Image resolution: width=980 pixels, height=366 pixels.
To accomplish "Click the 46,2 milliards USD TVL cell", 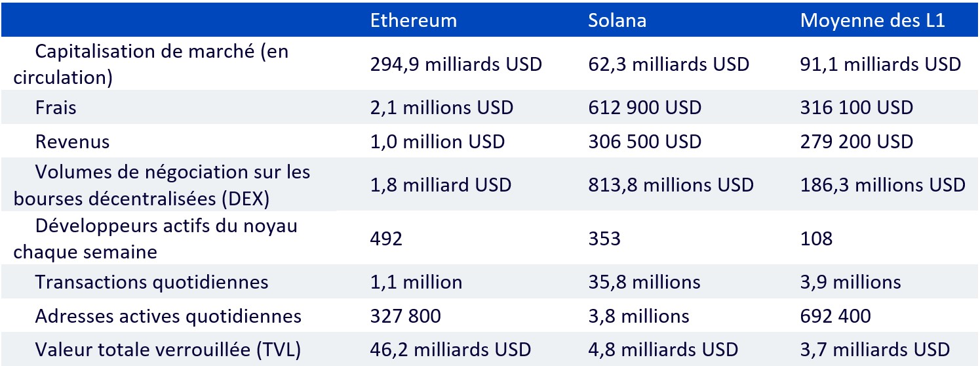I will [x=450, y=349].
